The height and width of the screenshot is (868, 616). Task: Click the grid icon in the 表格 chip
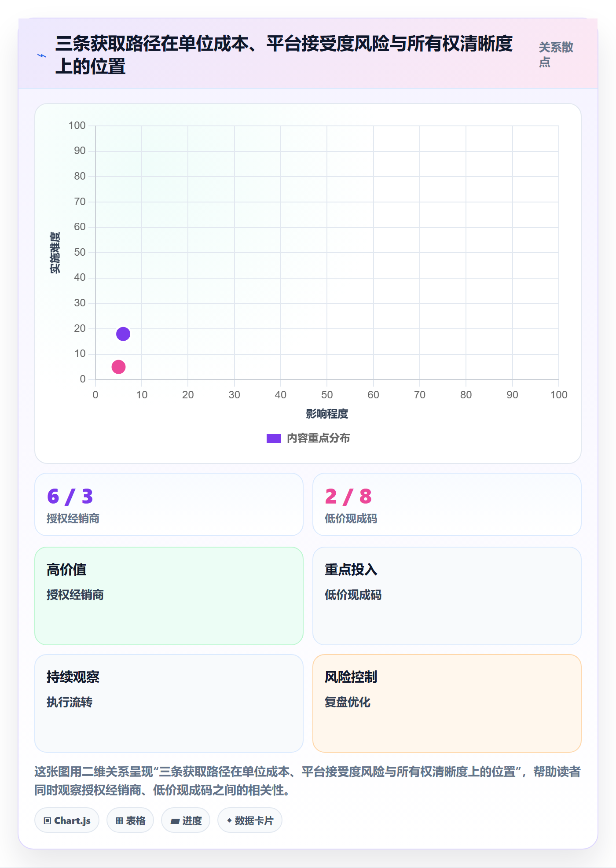(x=119, y=821)
